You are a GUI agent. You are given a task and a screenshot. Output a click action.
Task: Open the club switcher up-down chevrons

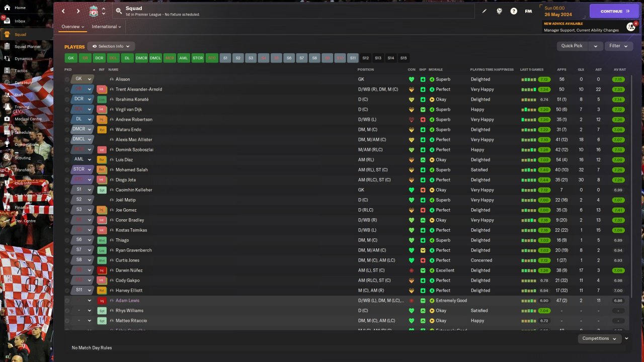pos(104,11)
